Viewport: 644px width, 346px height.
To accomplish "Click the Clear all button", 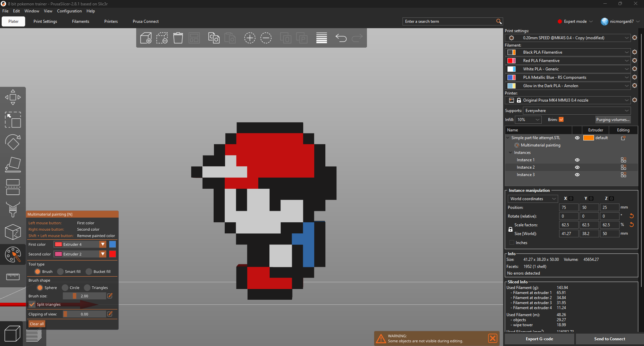I will [37, 324].
